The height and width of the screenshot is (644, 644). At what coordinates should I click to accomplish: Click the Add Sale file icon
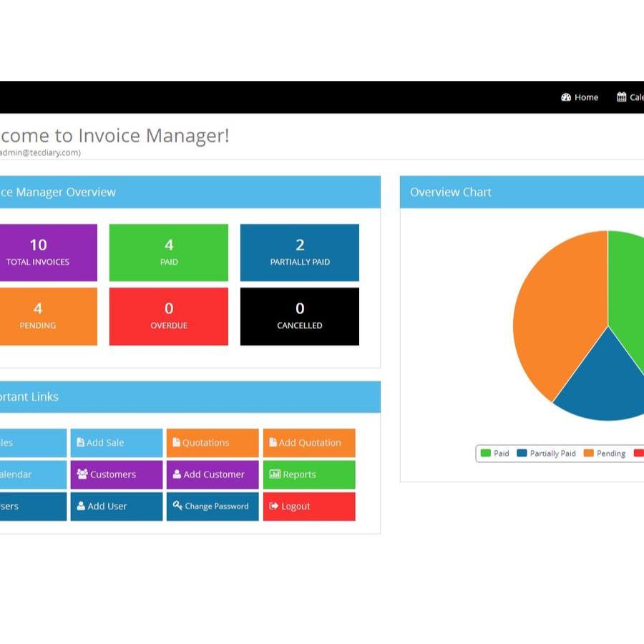80,442
